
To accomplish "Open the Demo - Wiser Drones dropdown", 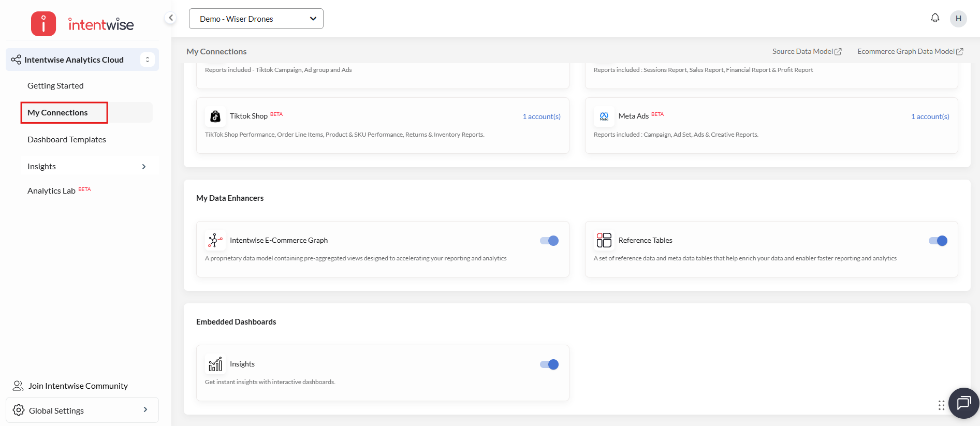I will coord(256,19).
